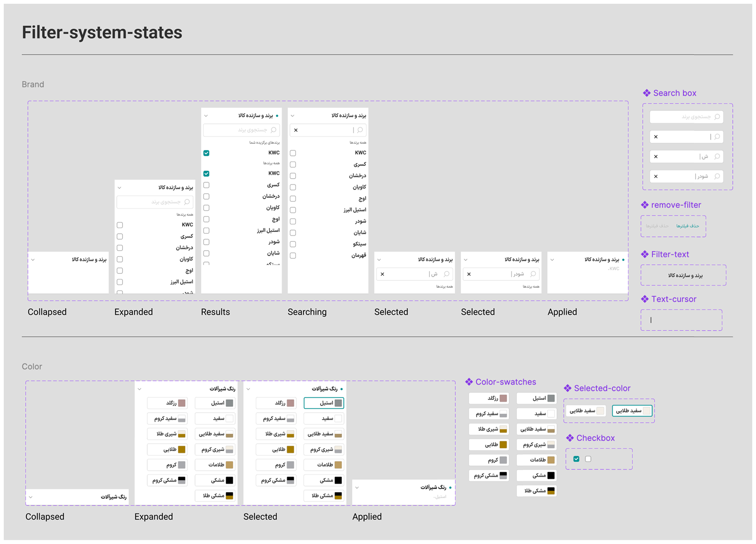The height and width of the screenshot is (544, 756).
Task: Click the X in the Search box component's 'شودر' row
Action: (x=656, y=176)
